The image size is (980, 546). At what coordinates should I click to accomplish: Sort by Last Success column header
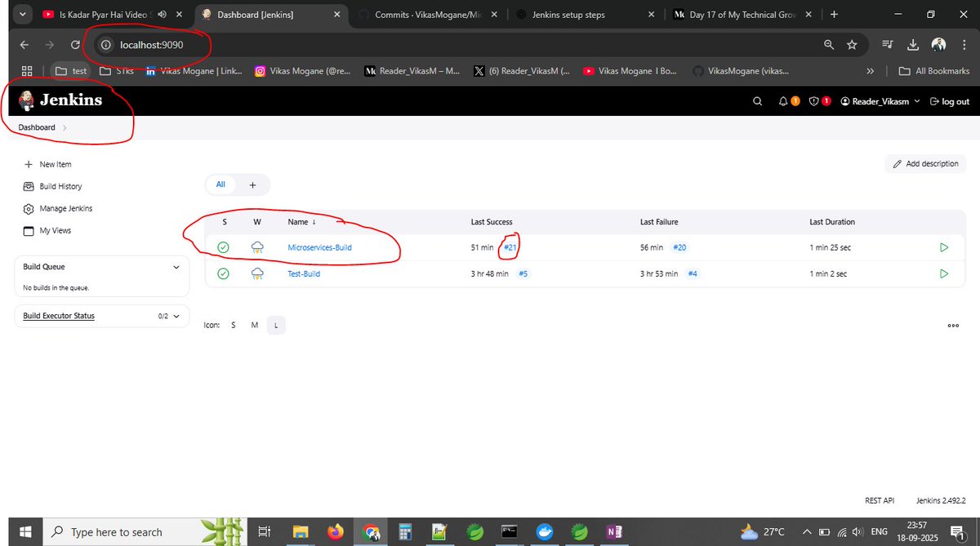click(492, 222)
